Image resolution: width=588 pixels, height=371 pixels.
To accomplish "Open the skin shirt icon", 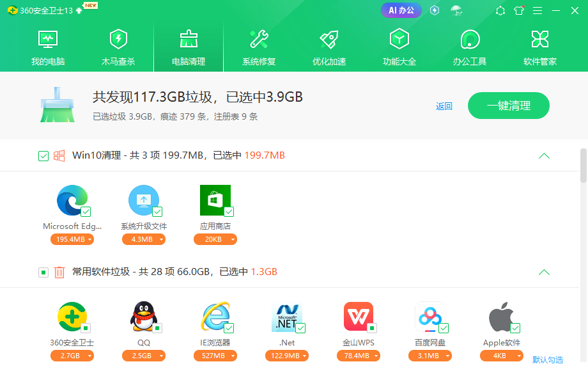I will pos(519,10).
